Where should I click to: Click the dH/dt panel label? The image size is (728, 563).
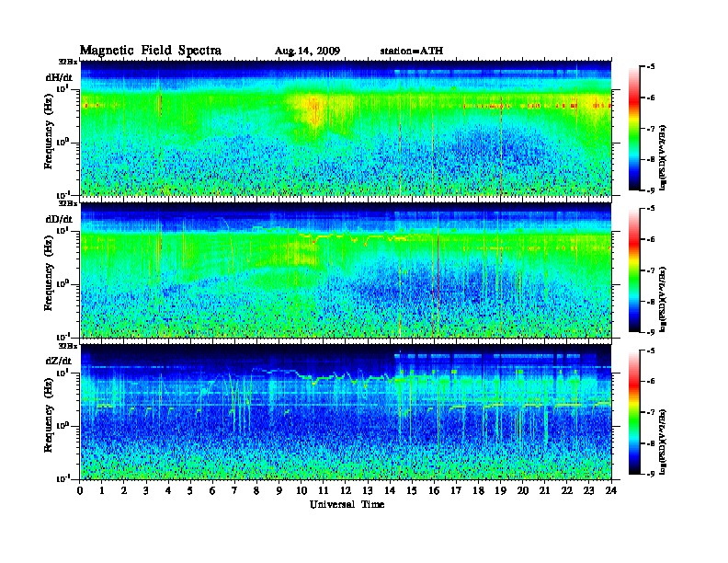pos(59,77)
